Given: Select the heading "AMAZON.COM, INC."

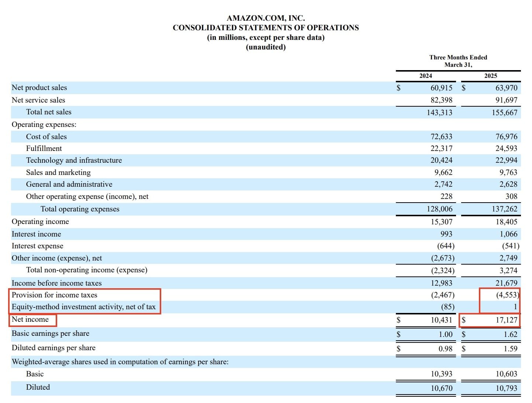Looking at the screenshot, I should click(x=266, y=18).
